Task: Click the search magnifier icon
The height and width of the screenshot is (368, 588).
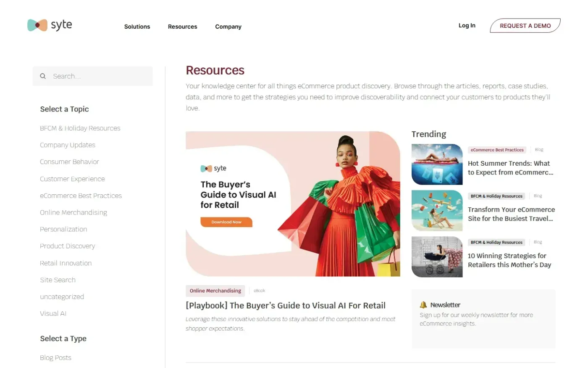Action: [43, 76]
